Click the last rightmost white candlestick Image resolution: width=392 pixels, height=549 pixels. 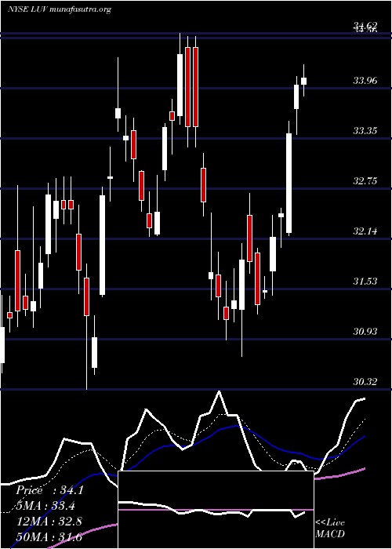pyautogui.click(x=304, y=81)
